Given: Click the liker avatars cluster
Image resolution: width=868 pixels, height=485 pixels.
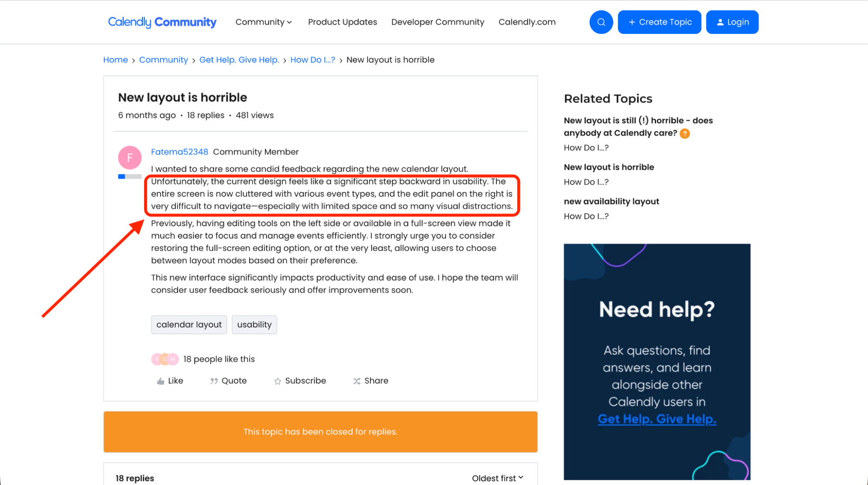Looking at the screenshot, I should [x=165, y=359].
